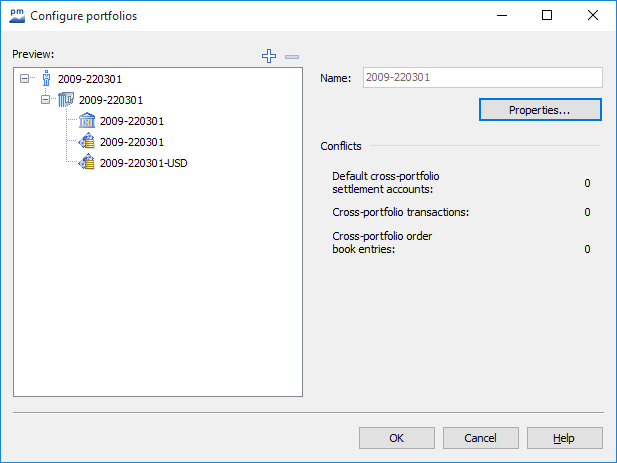The image size is (617, 463).
Task: Open Help for portfolio configuration
Action: click(564, 438)
